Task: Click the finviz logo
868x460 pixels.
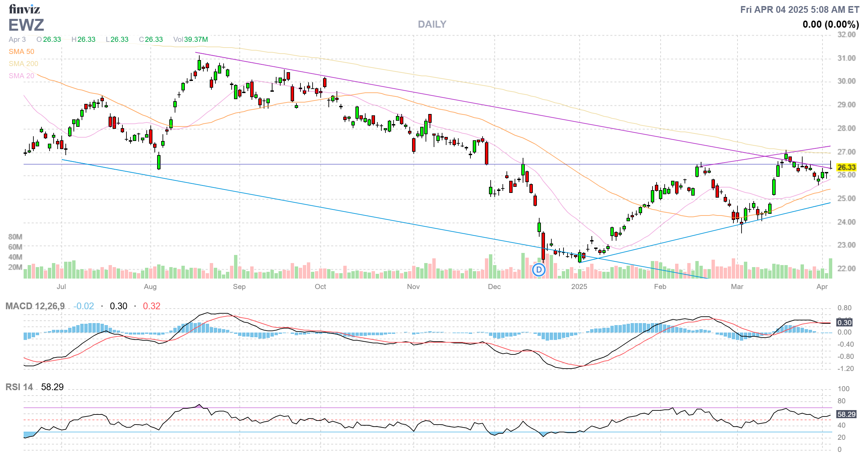Action: point(24,9)
